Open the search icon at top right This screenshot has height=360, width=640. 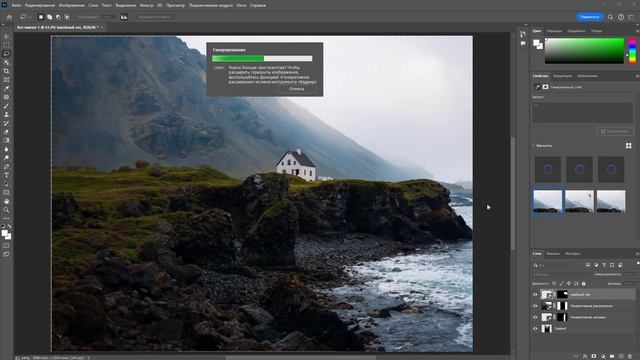610,17
